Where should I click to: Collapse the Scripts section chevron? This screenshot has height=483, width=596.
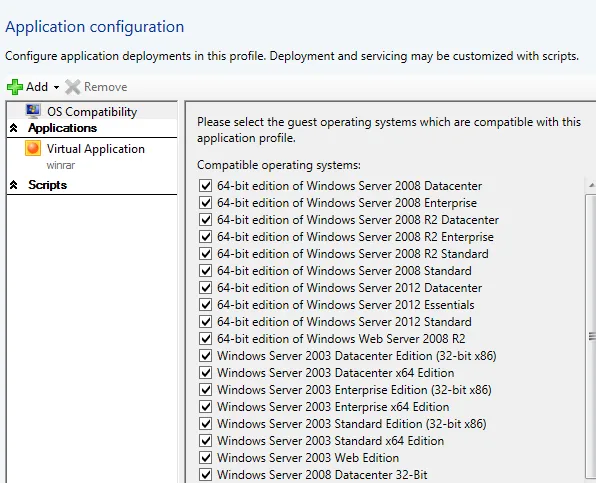pyautogui.click(x=14, y=185)
